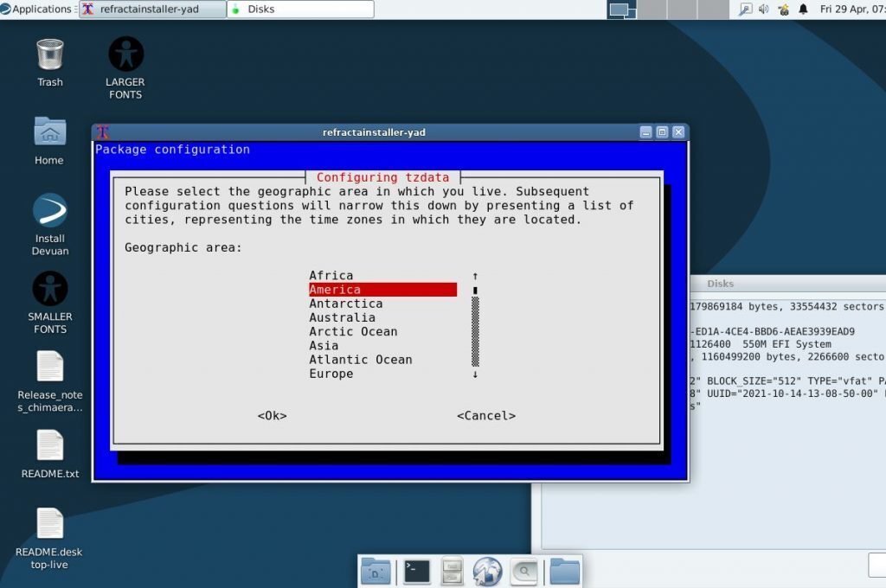Viewport: 886px width, 588px height.
Task: Click the geographic area list scrollbar
Action: point(474,327)
